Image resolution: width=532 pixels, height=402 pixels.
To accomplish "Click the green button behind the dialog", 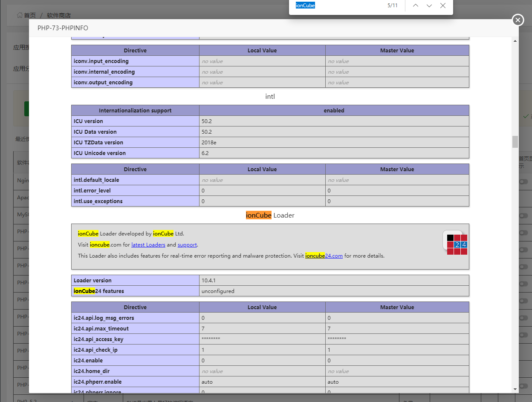I will pyautogui.click(x=26, y=109).
